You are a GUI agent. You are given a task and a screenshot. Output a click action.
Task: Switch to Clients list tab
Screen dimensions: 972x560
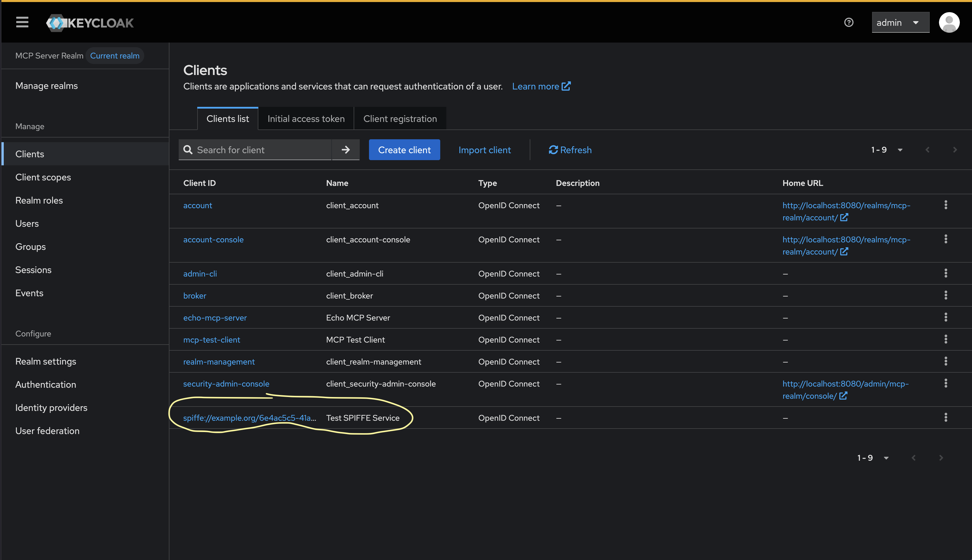[x=228, y=119]
